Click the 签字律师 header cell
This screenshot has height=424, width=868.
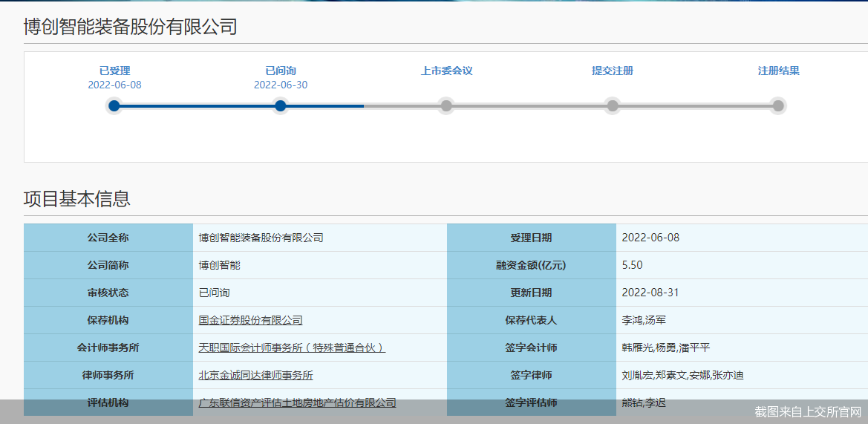pos(532,375)
